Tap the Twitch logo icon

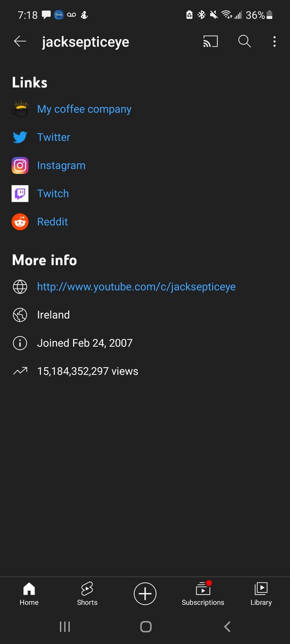point(20,193)
